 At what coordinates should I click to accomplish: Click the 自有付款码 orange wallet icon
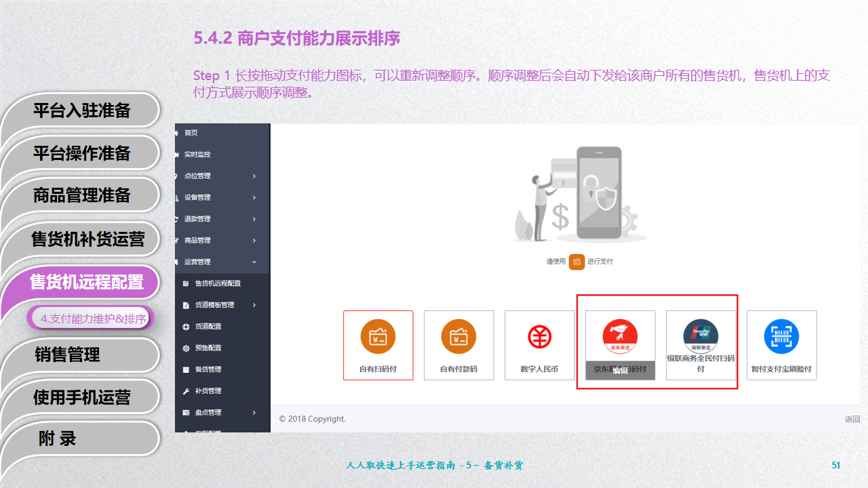click(459, 337)
